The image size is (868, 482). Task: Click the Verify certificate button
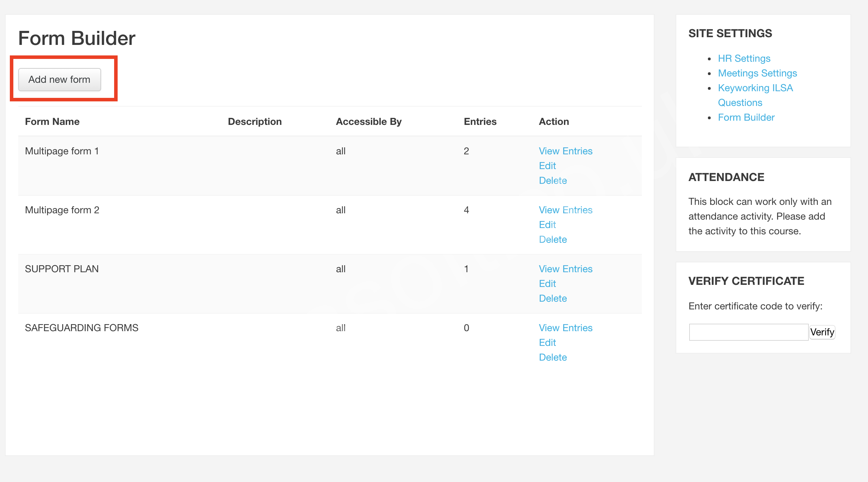pos(822,332)
